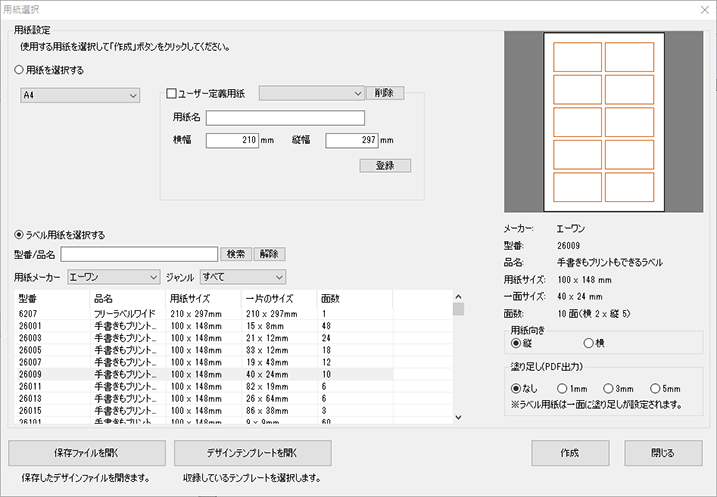The height and width of the screenshot is (497, 717).
Task: Click the 検索 button
Action: point(235,254)
